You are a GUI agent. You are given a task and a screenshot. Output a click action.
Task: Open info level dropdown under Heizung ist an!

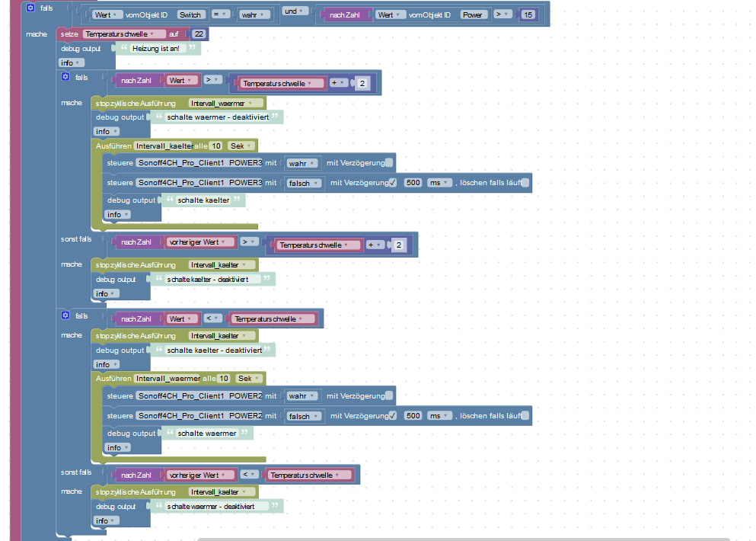[72, 62]
